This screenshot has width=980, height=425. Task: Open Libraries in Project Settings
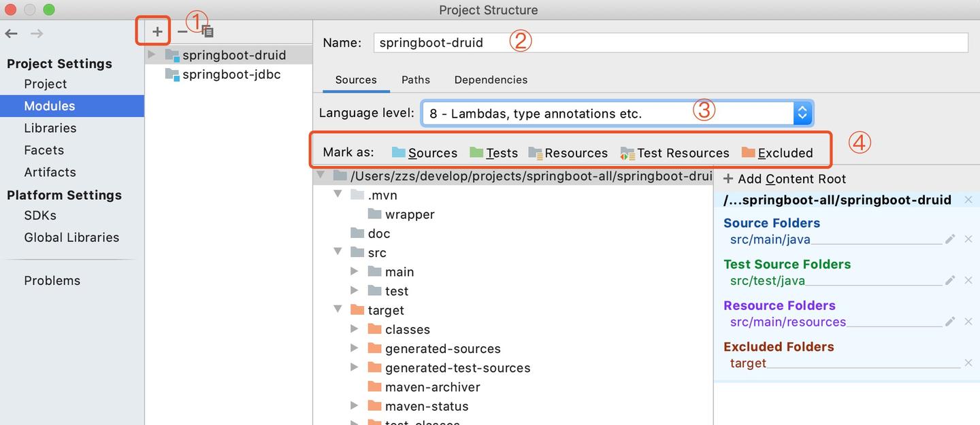pyautogui.click(x=50, y=128)
